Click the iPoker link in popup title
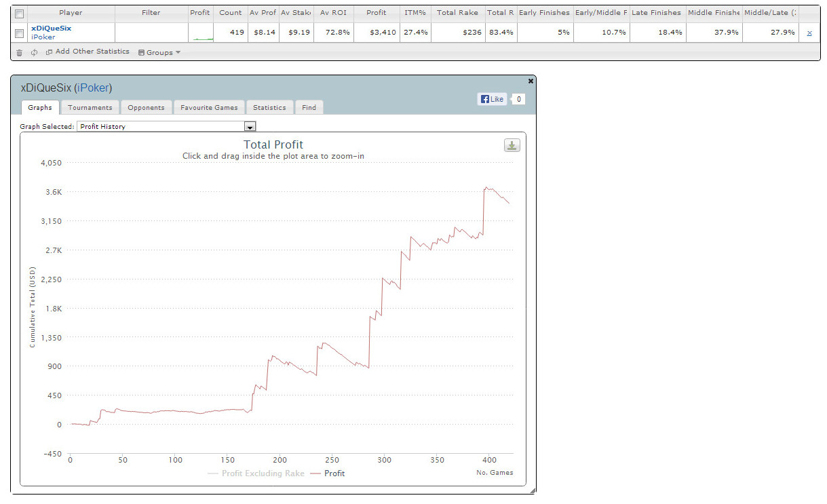The width and height of the screenshot is (827, 504). tap(93, 88)
